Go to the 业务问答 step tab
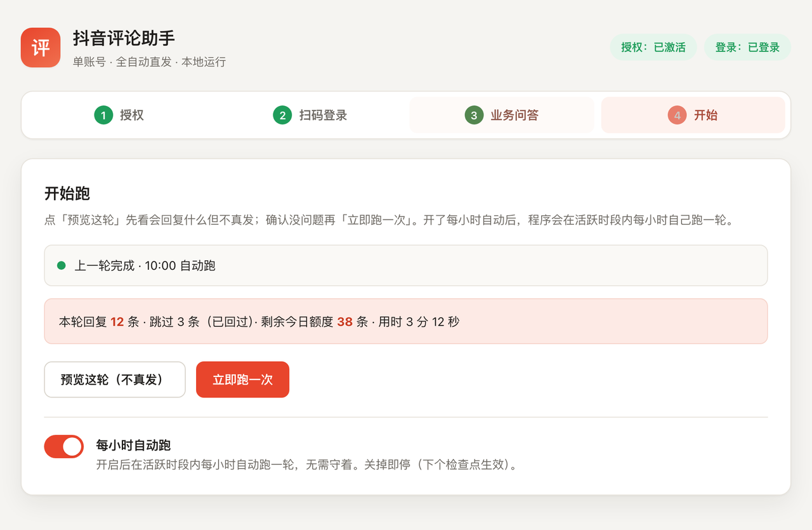Screen dimensions: 812x530 pyautogui.click(x=502, y=115)
